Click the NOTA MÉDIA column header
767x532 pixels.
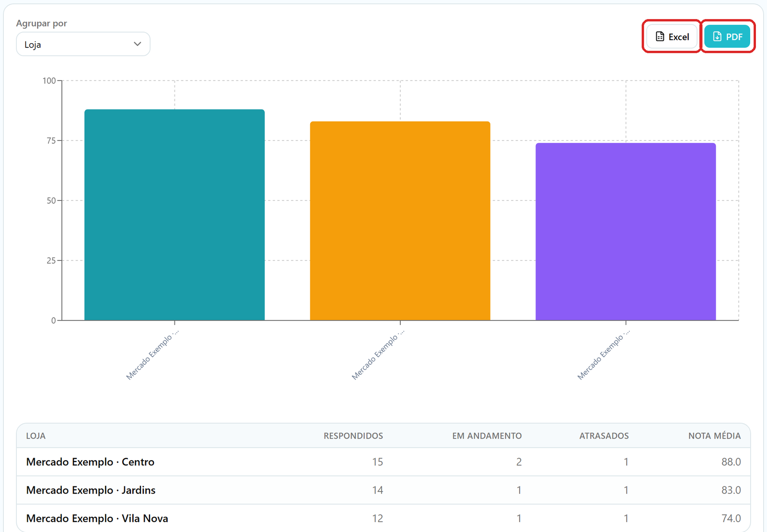pyautogui.click(x=714, y=436)
